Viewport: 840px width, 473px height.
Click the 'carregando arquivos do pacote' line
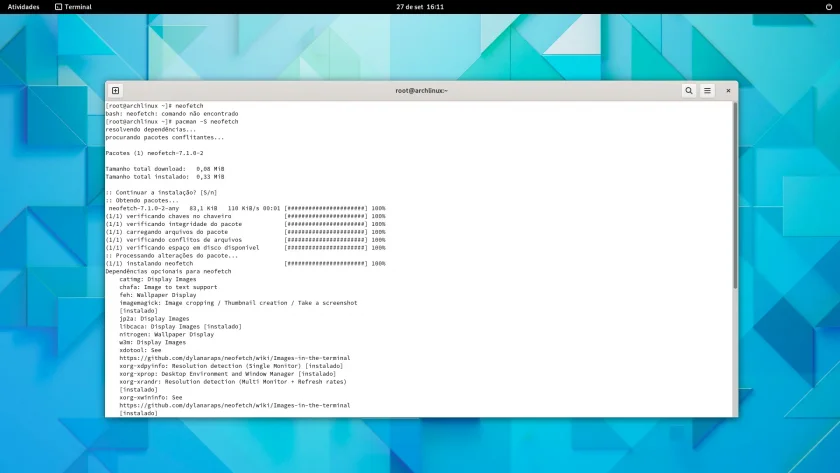pos(245,232)
